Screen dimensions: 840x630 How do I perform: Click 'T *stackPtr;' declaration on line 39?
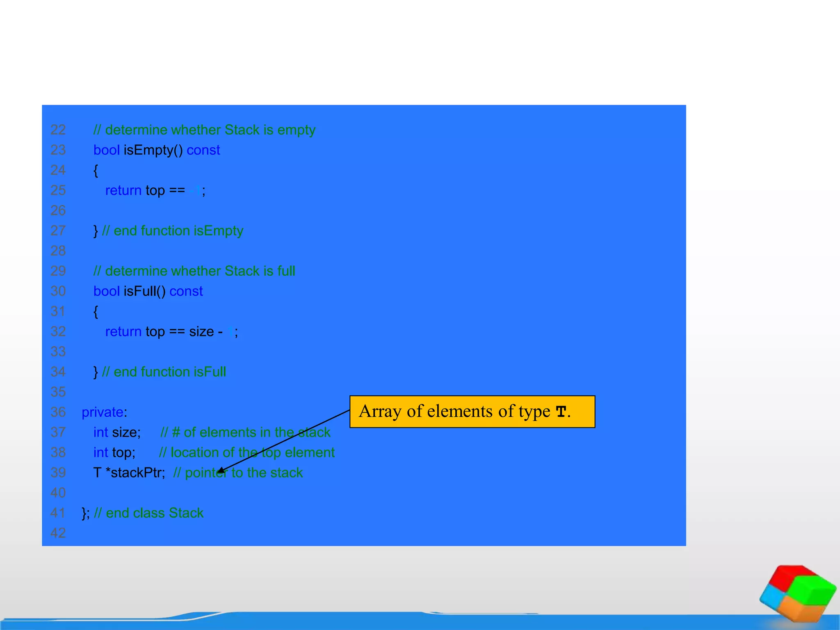pyautogui.click(x=129, y=472)
